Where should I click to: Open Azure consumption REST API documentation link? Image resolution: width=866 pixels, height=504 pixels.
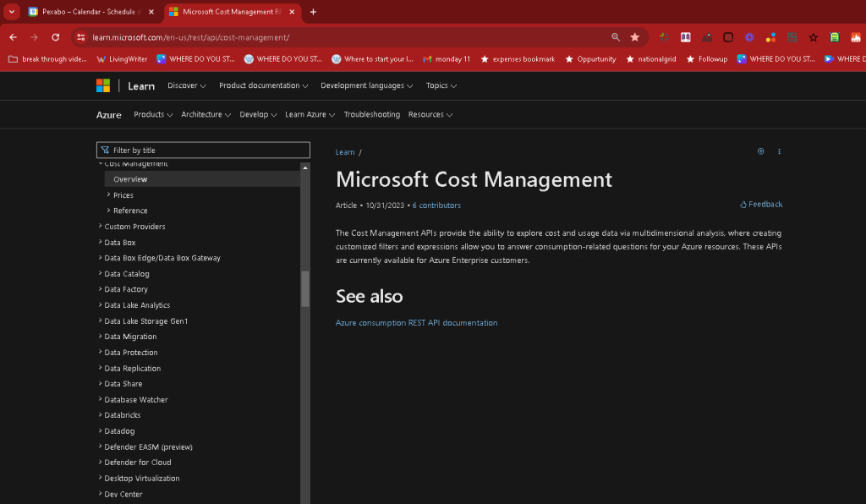(416, 323)
